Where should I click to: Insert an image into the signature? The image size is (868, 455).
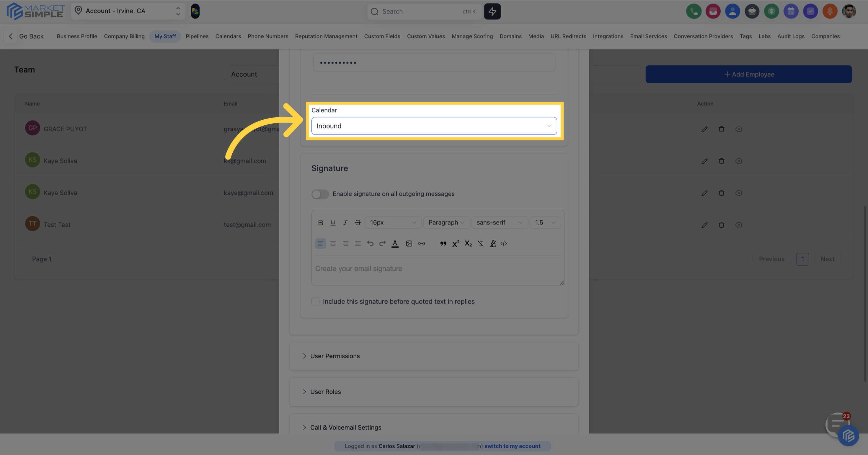click(409, 243)
